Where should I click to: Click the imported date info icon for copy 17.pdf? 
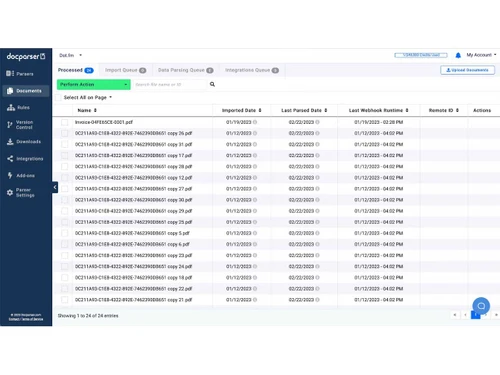pyautogui.click(x=255, y=156)
